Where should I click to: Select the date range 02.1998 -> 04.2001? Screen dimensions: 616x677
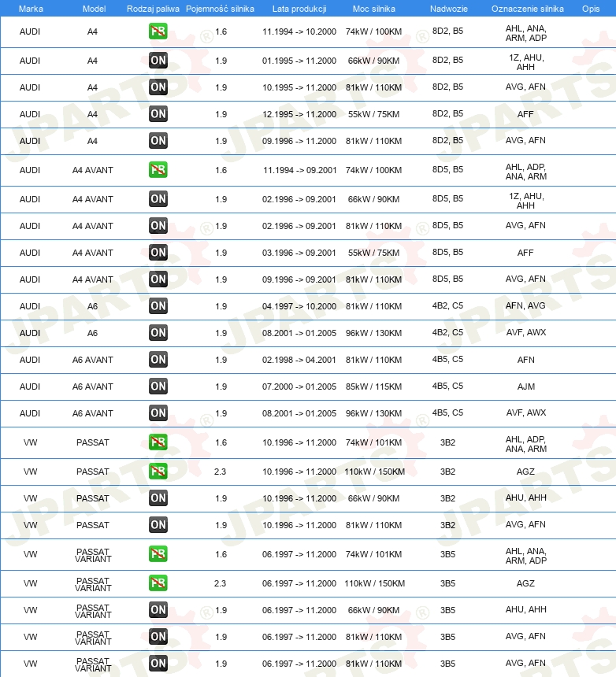pyautogui.click(x=299, y=360)
